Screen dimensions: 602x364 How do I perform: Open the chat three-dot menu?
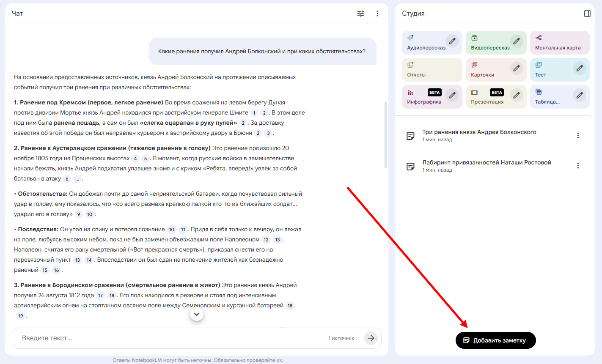coord(377,14)
